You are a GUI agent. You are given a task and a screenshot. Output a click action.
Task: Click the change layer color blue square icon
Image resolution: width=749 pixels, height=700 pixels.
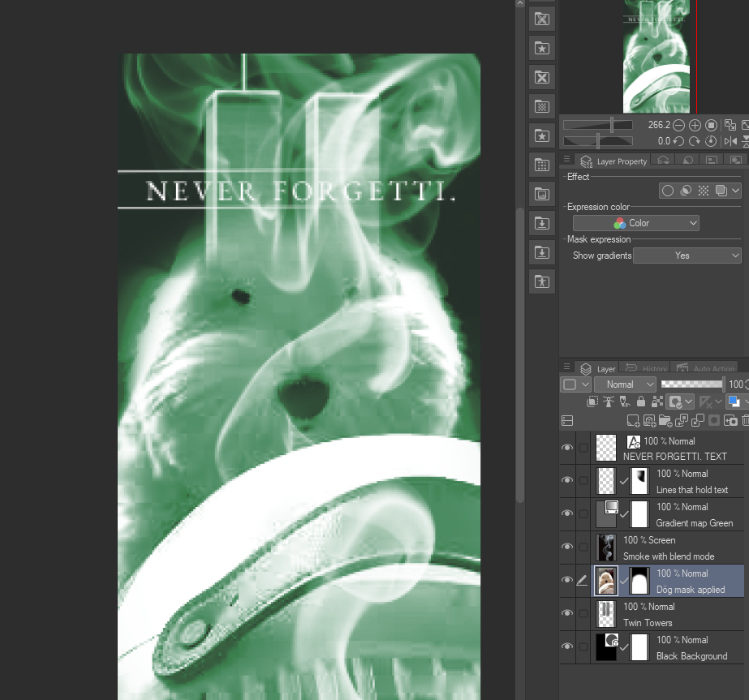pos(734,402)
